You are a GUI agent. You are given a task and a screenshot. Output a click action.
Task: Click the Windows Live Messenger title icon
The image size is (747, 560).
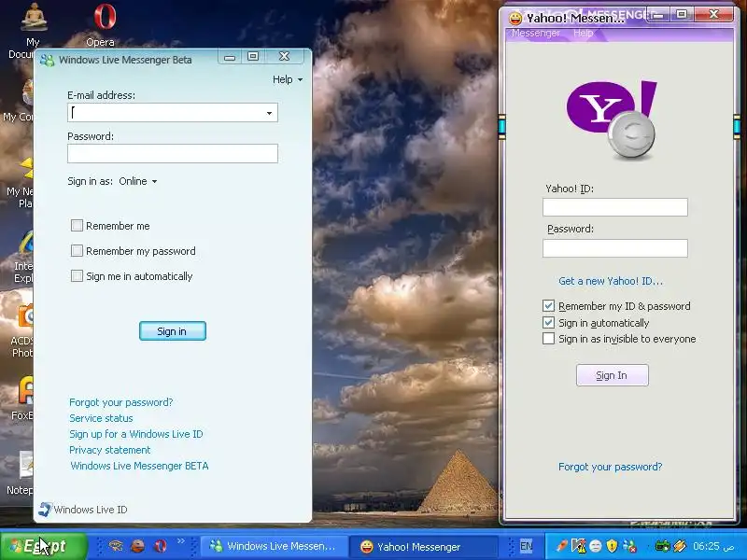[48, 61]
